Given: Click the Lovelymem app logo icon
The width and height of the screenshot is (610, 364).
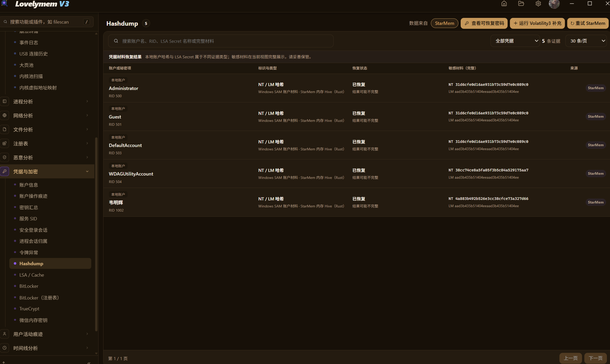Looking at the screenshot, I should pyautogui.click(x=4, y=3).
